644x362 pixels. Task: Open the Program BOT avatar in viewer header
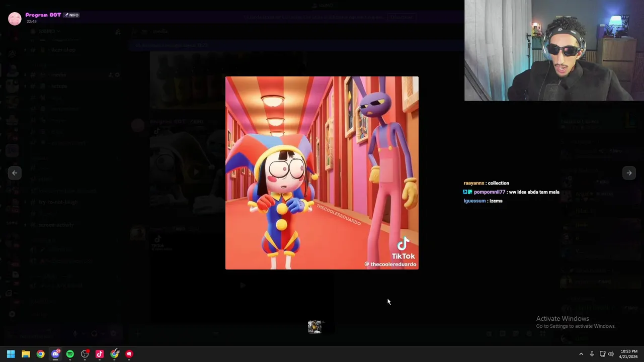pyautogui.click(x=15, y=19)
